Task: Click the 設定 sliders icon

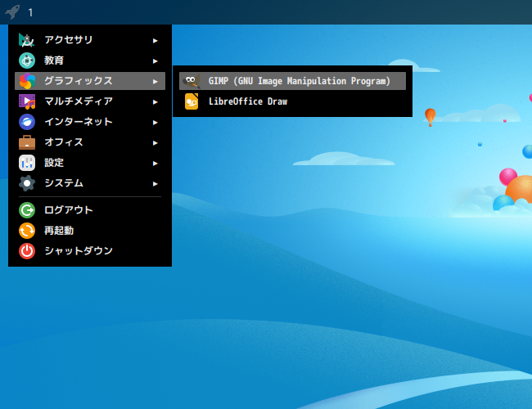Action: point(27,163)
